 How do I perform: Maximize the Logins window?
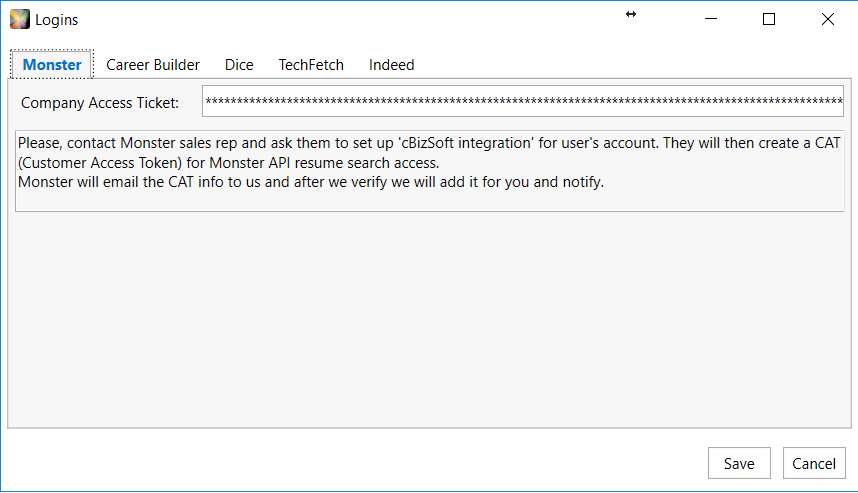(769, 19)
